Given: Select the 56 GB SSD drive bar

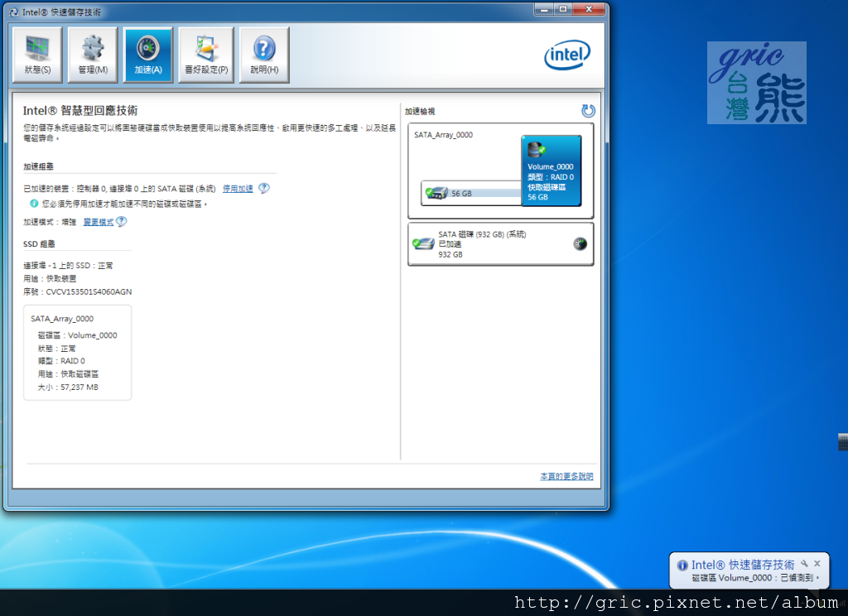Looking at the screenshot, I should coord(471,193).
